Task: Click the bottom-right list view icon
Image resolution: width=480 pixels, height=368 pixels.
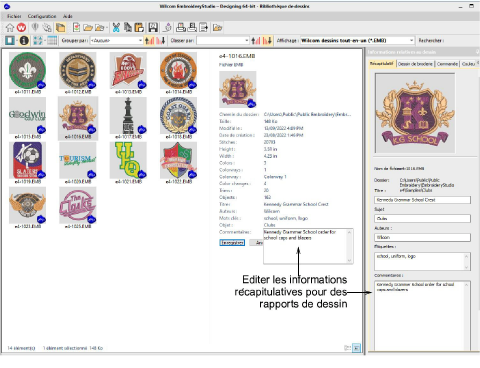Action: pos(347,348)
